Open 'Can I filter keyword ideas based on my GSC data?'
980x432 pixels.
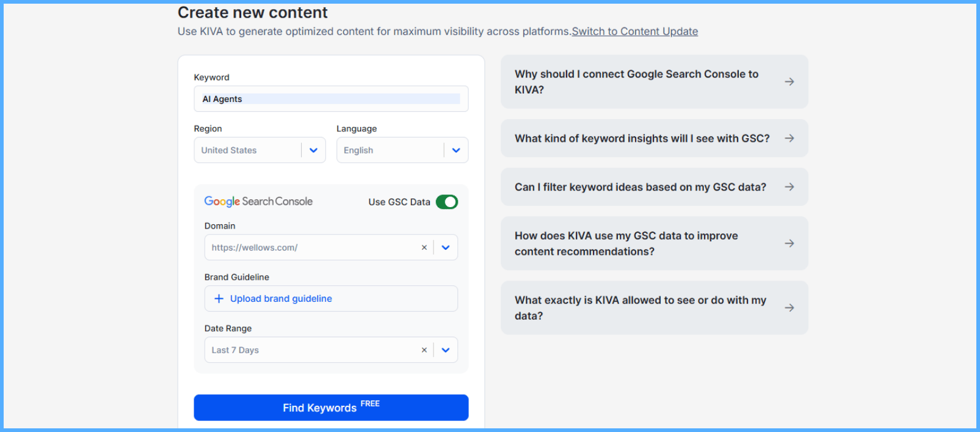[x=655, y=187]
